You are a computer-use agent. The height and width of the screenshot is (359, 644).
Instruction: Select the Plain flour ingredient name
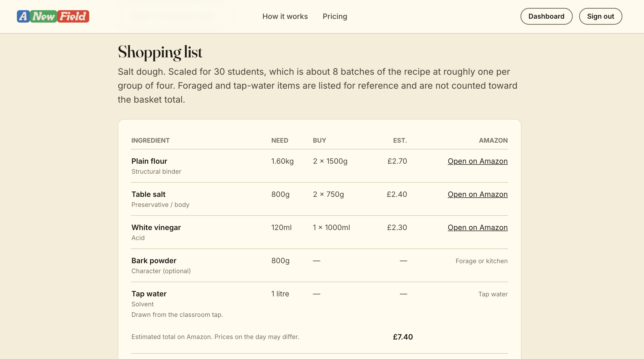[149, 161]
